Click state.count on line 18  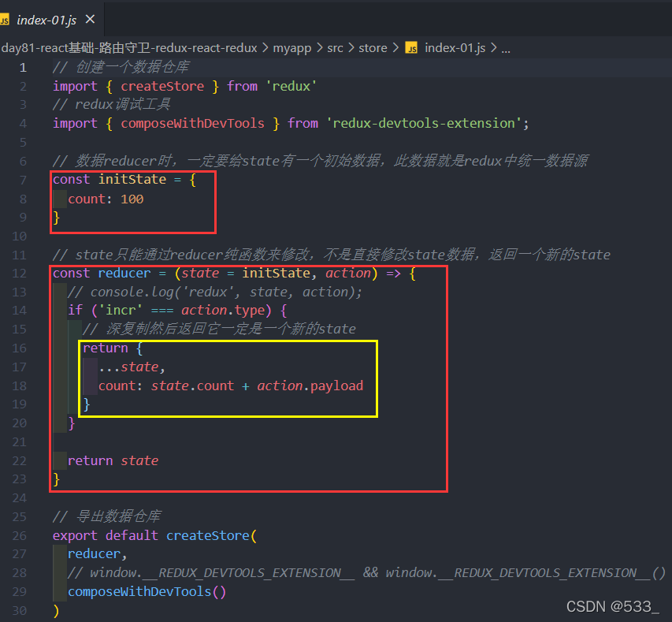pyautogui.click(x=192, y=385)
